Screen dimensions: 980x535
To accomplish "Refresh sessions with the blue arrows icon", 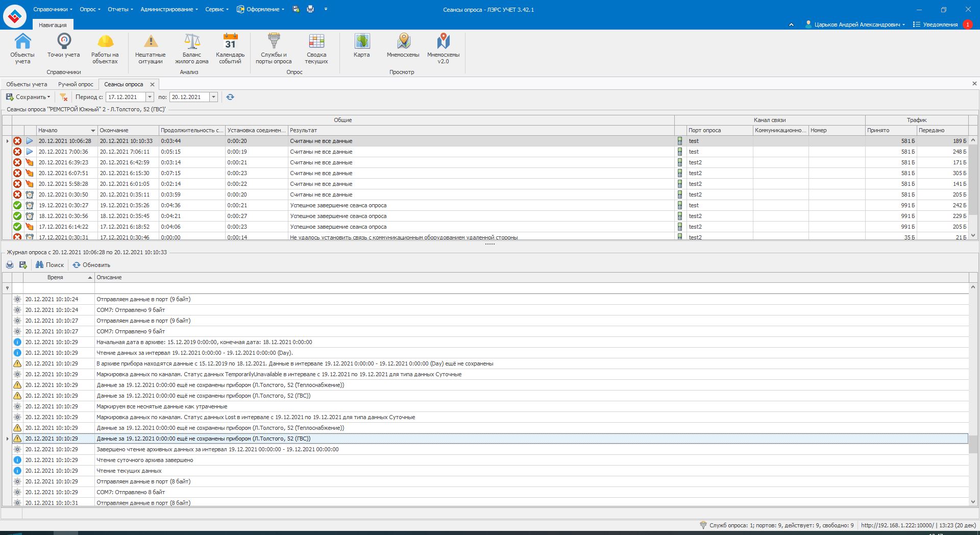I will tap(230, 97).
